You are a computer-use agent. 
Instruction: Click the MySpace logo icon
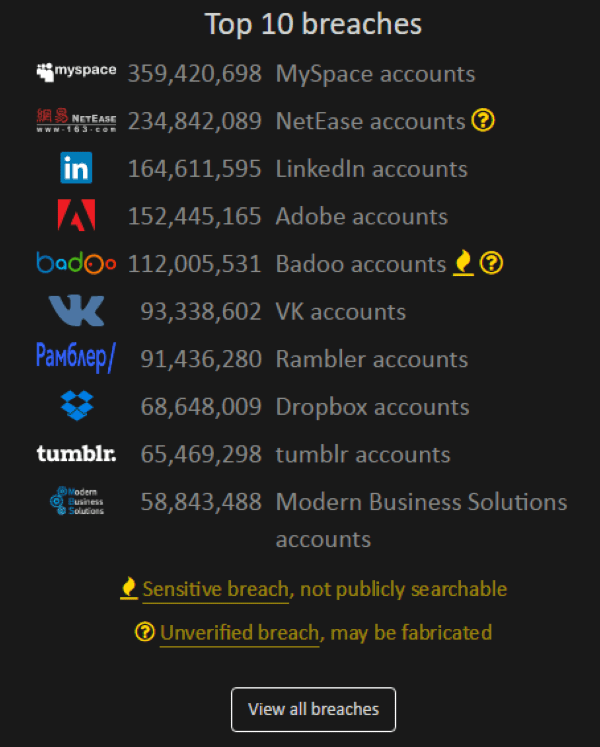point(76,72)
